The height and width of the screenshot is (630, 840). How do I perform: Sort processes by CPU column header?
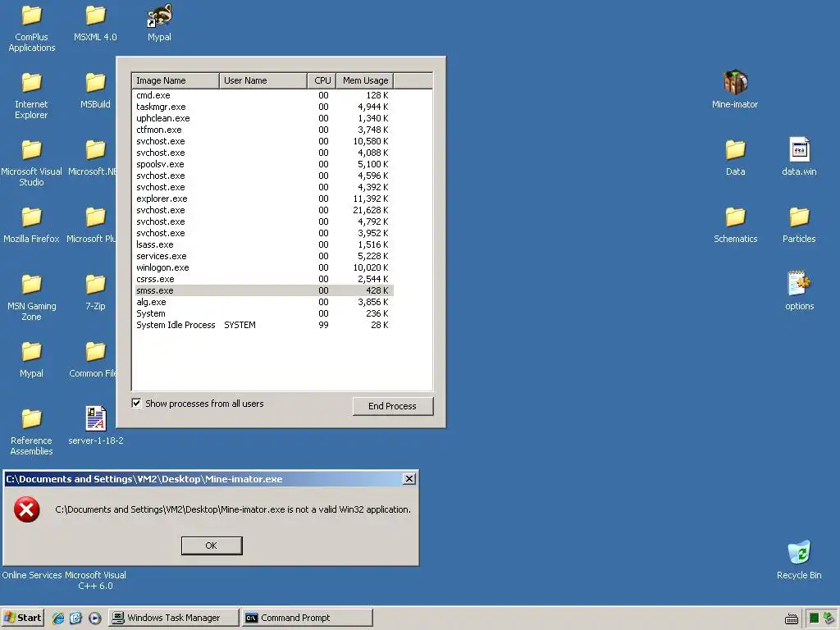pos(322,80)
